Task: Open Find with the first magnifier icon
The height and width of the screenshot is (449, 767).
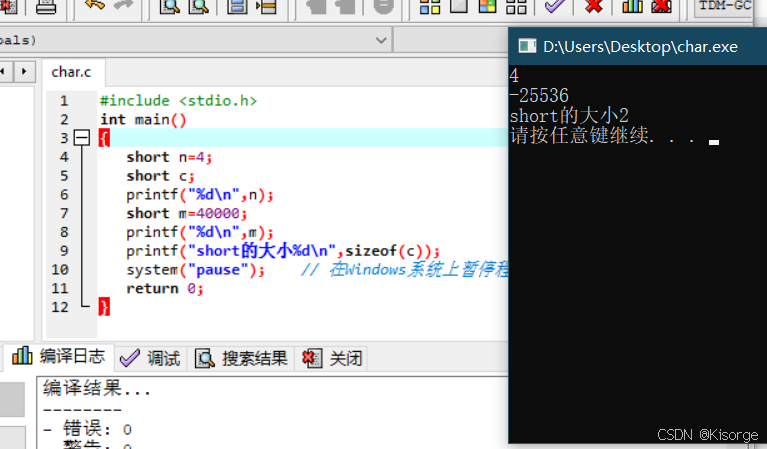Action: coord(169,7)
